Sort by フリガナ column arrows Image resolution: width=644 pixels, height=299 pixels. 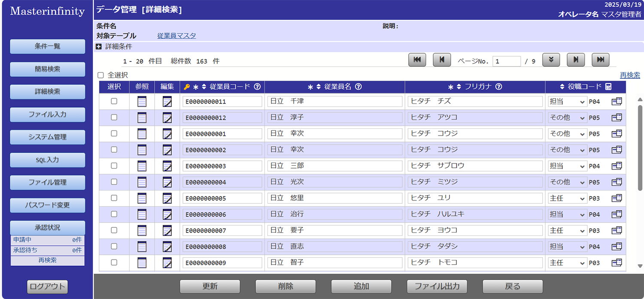click(459, 87)
